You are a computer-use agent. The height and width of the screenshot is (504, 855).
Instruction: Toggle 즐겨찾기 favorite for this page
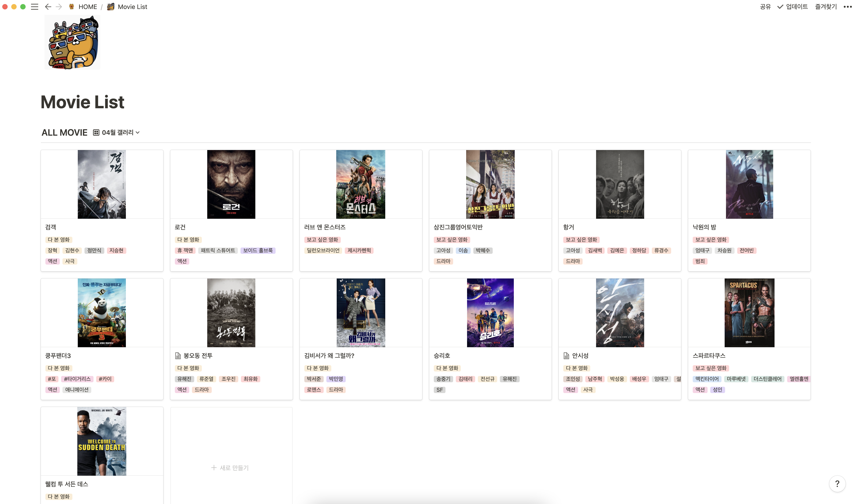click(x=825, y=7)
